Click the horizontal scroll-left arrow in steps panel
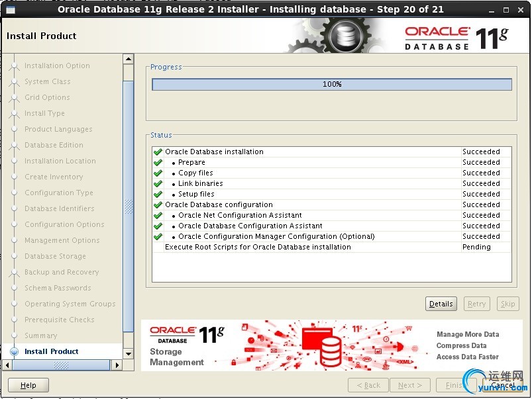532x399 pixels. [7, 365]
